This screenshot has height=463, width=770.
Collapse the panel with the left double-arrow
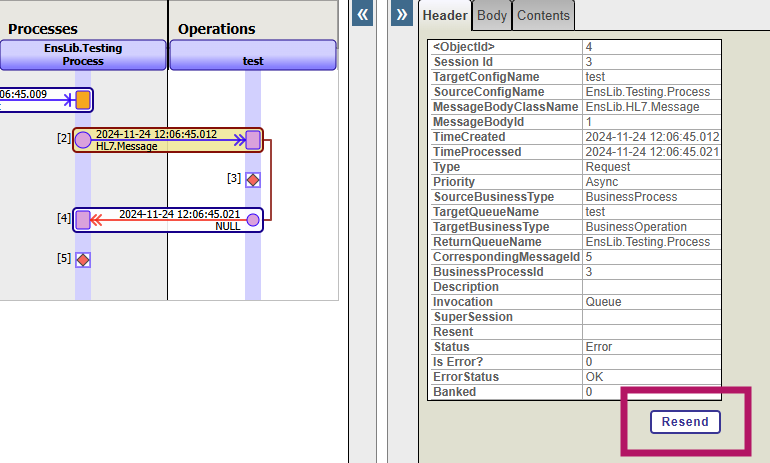[x=364, y=15]
